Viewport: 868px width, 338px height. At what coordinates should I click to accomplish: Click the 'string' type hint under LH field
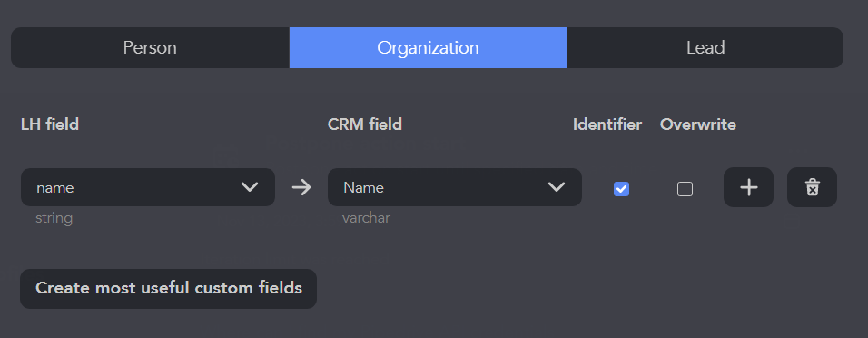coord(54,218)
